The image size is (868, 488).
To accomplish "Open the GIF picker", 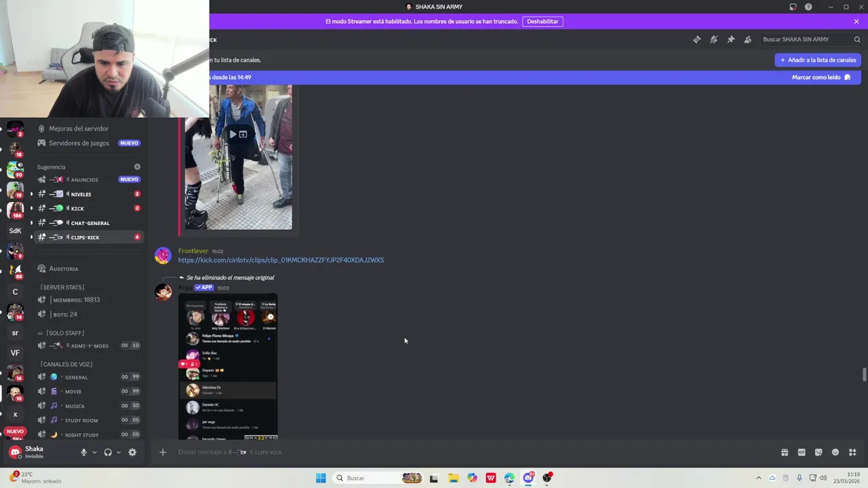I will (x=802, y=452).
